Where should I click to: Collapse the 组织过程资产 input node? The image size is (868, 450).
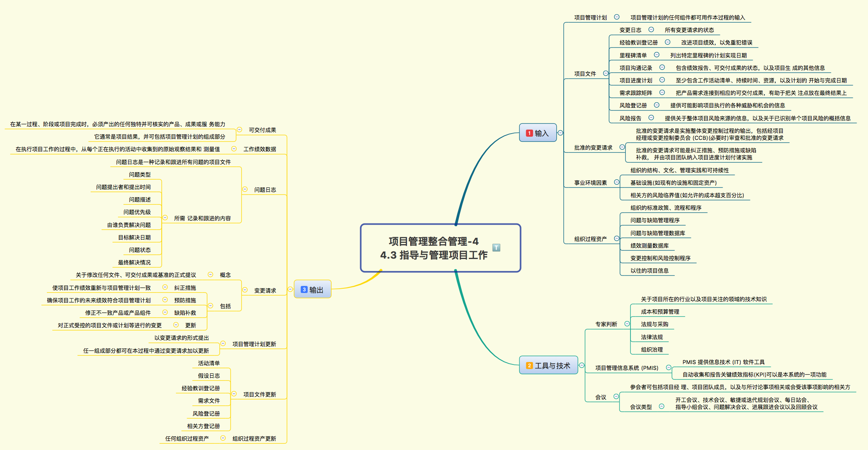click(616, 238)
